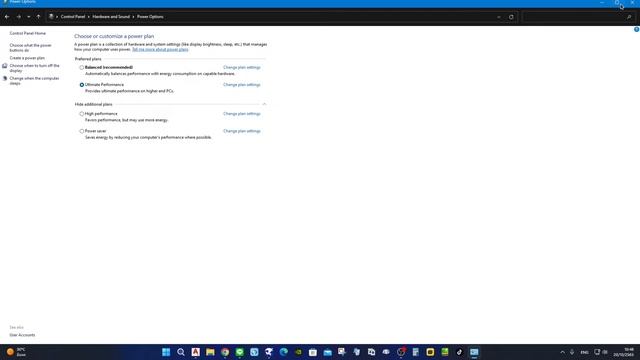Select the Balanced (recommended) plan
640x360 pixels.
pyautogui.click(x=82, y=67)
